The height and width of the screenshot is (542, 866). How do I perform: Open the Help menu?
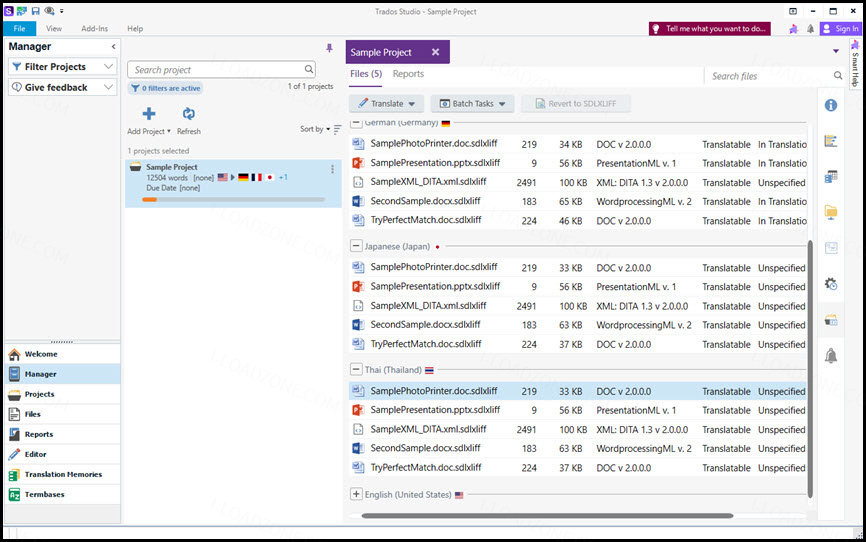[135, 28]
